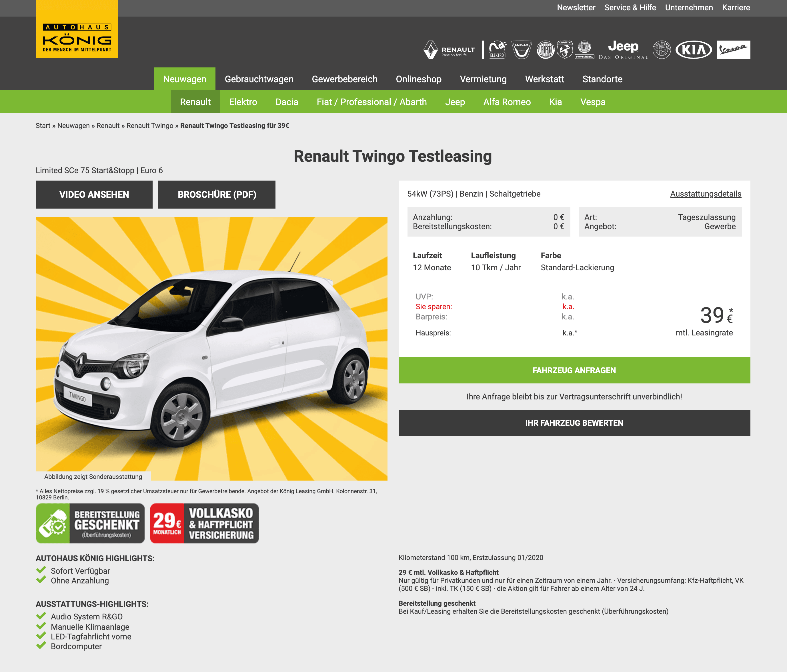The width and height of the screenshot is (787, 672).
Task: Click the Video ansehen button
Action: click(94, 194)
